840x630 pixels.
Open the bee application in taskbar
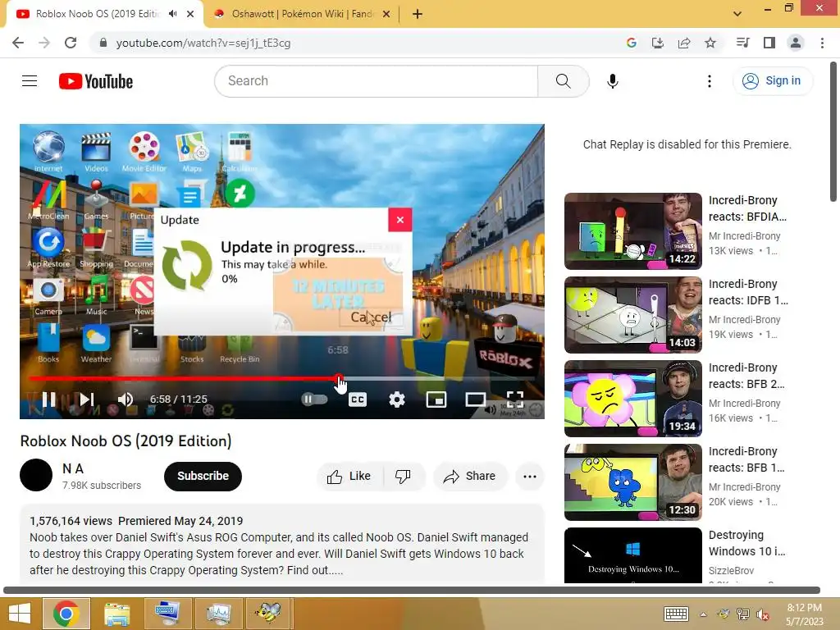[268, 614]
